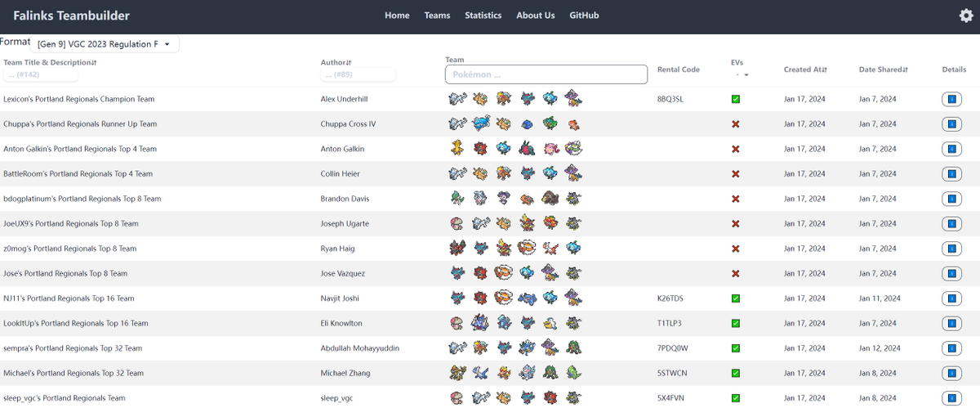Open details for sleep_vgc's Portland Regionals Team
Viewport: 980px width, 408px height.
(951, 398)
